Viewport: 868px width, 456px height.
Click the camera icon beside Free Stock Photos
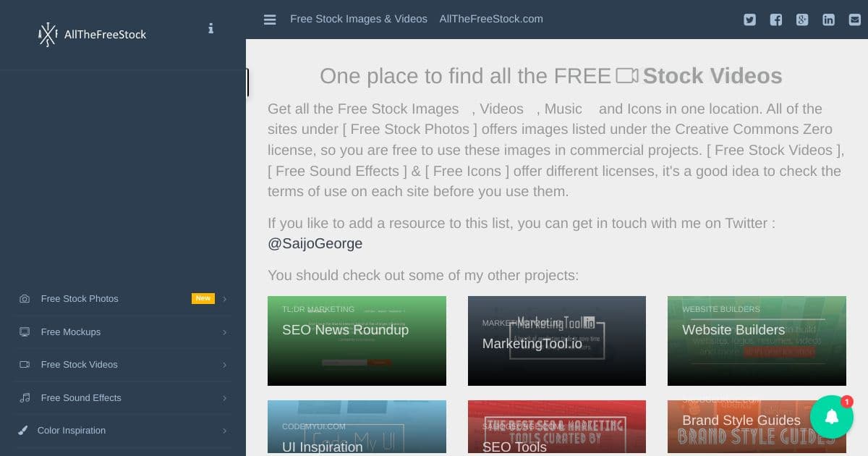(24, 298)
